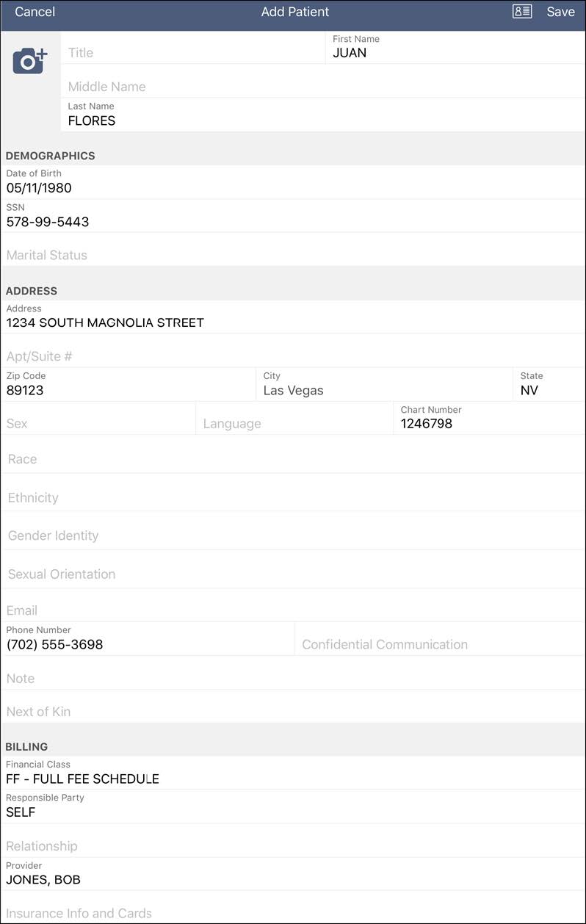Open the Marital Status picker
The image size is (586, 924).
coord(292,256)
